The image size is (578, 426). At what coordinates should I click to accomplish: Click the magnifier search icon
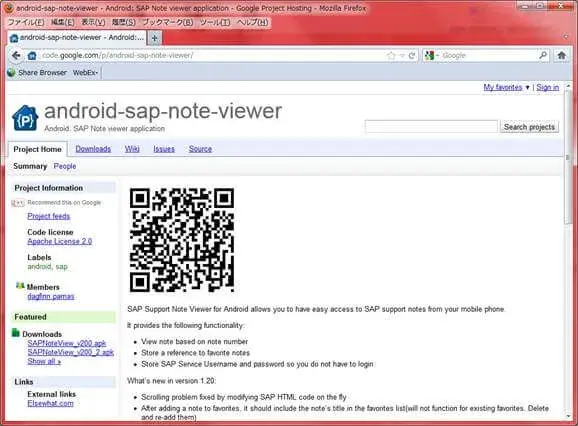(543, 56)
